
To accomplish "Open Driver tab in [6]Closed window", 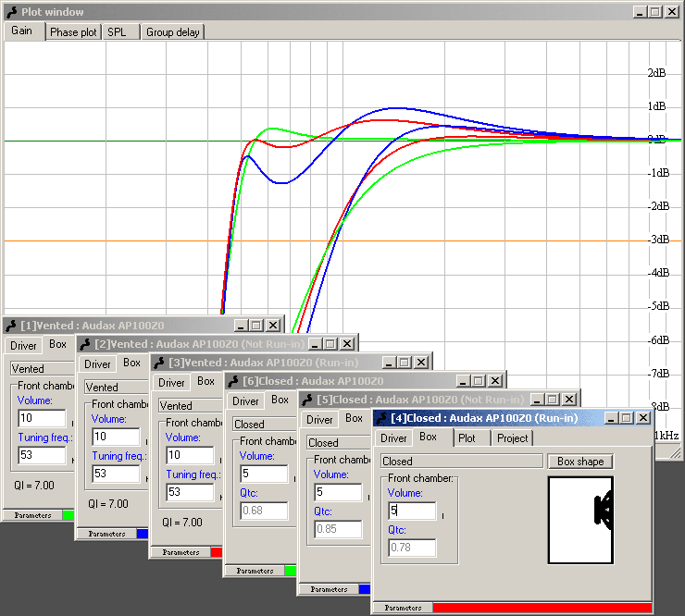I will pyautogui.click(x=245, y=401).
